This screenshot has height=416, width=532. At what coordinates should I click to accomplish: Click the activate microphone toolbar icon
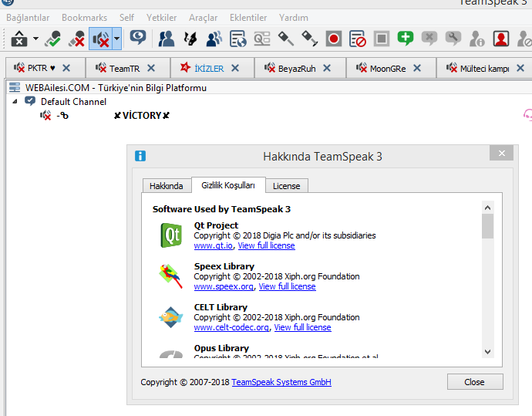click(53, 39)
